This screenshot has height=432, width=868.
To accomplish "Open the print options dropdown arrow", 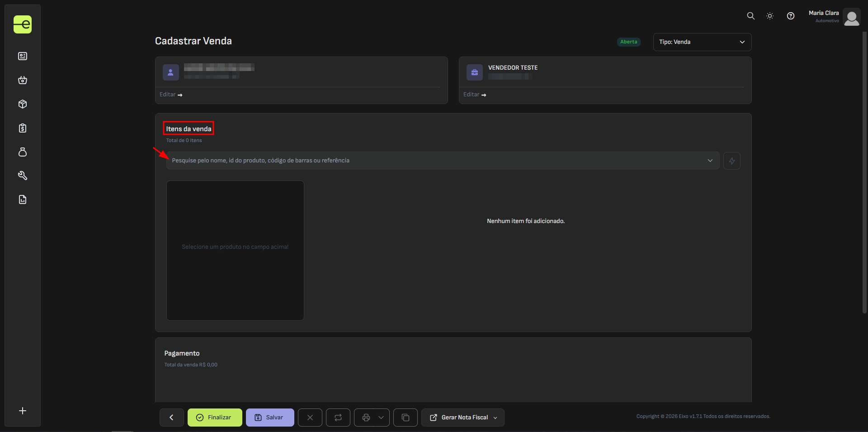I will click(381, 418).
